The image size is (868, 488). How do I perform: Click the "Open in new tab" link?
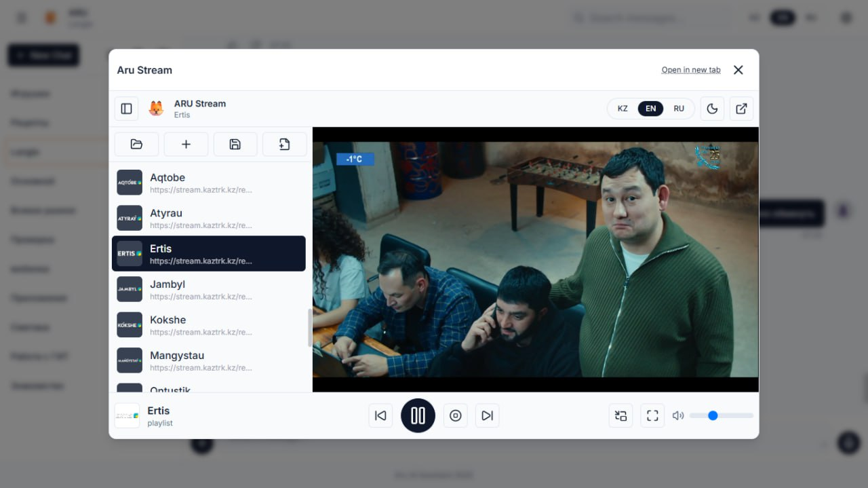pyautogui.click(x=690, y=70)
